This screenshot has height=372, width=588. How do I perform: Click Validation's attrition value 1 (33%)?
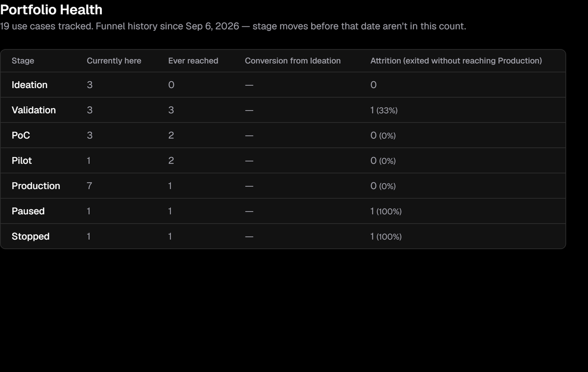coord(384,110)
